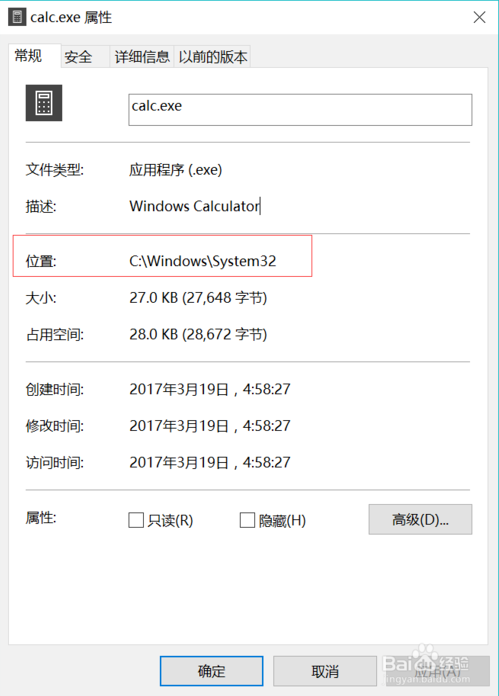Open the 详细信息 tab
Viewport: 499px width, 696px height.
(x=142, y=57)
